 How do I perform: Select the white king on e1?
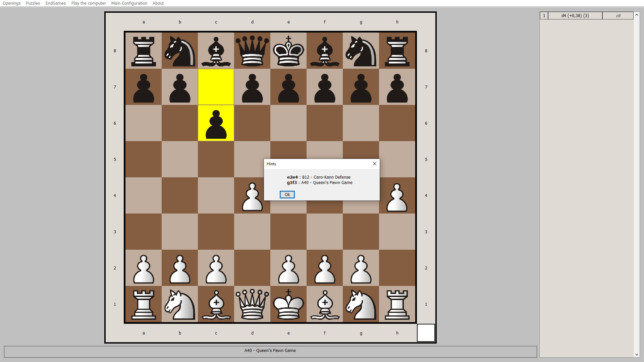pos(289,304)
